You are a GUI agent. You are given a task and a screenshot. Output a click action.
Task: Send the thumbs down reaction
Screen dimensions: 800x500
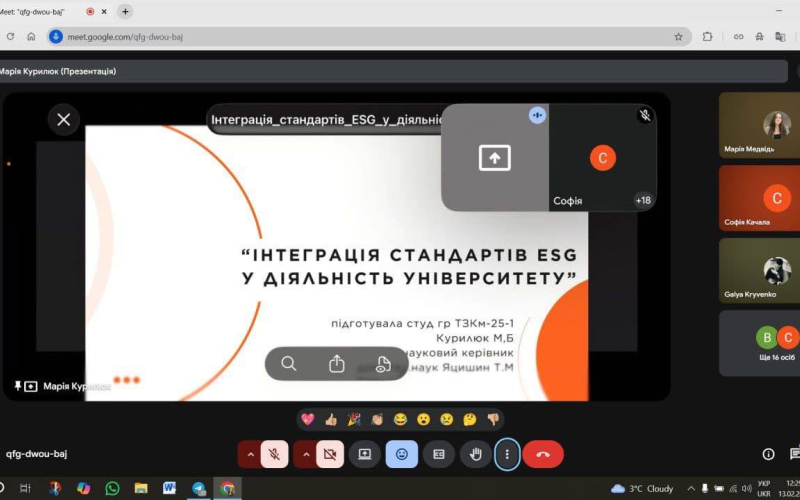pos(493,419)
